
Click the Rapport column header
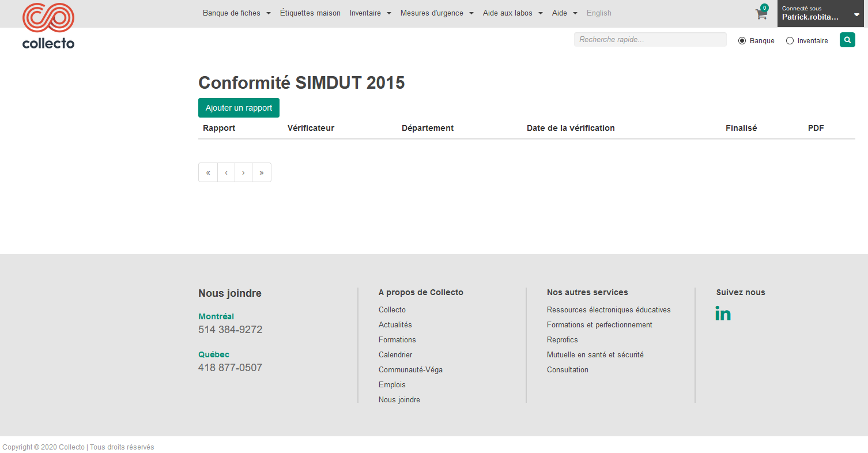(x=219, y=128)
